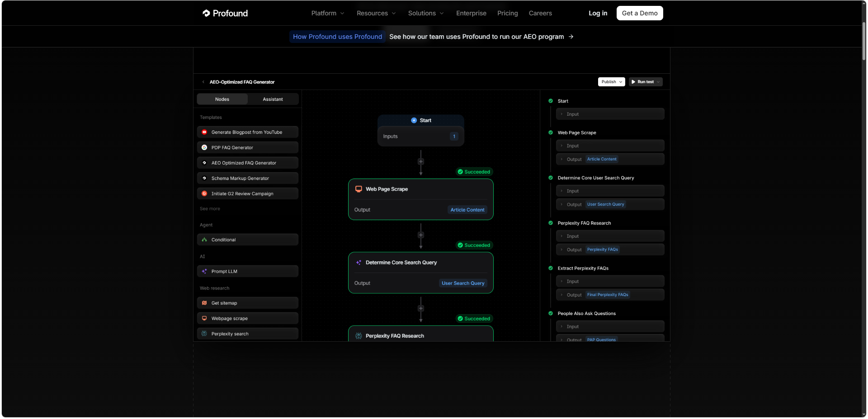868x419 pixels.
Task: Open the Enterprise page
Action: click(x=471, y=13)
